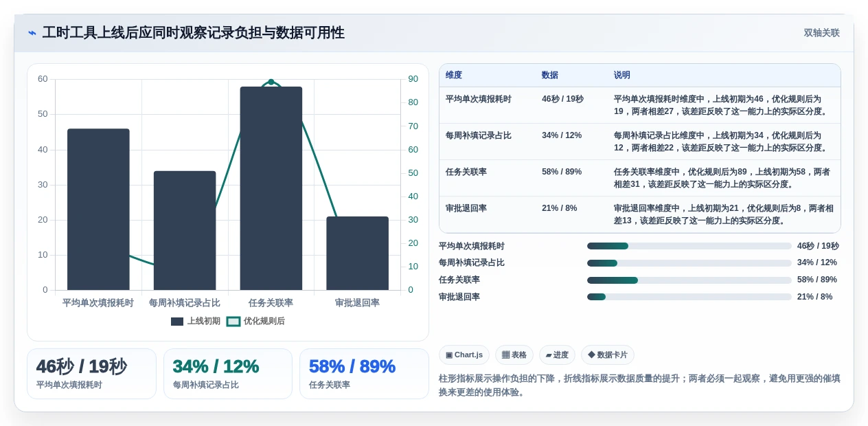
Task: Click the 平均单次填报耗时 progress list label
Action: click(472, 246)
